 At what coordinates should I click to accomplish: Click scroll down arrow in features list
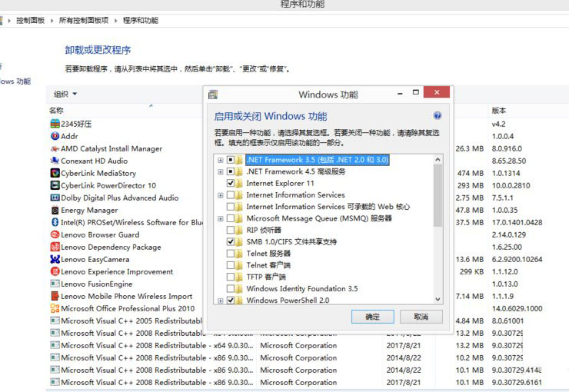(438, 299)
